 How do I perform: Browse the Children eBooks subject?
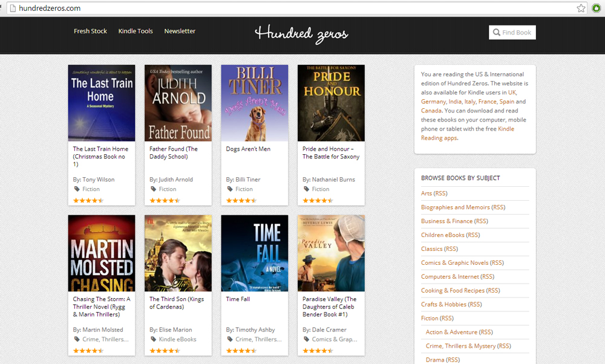tap(443, 235)
